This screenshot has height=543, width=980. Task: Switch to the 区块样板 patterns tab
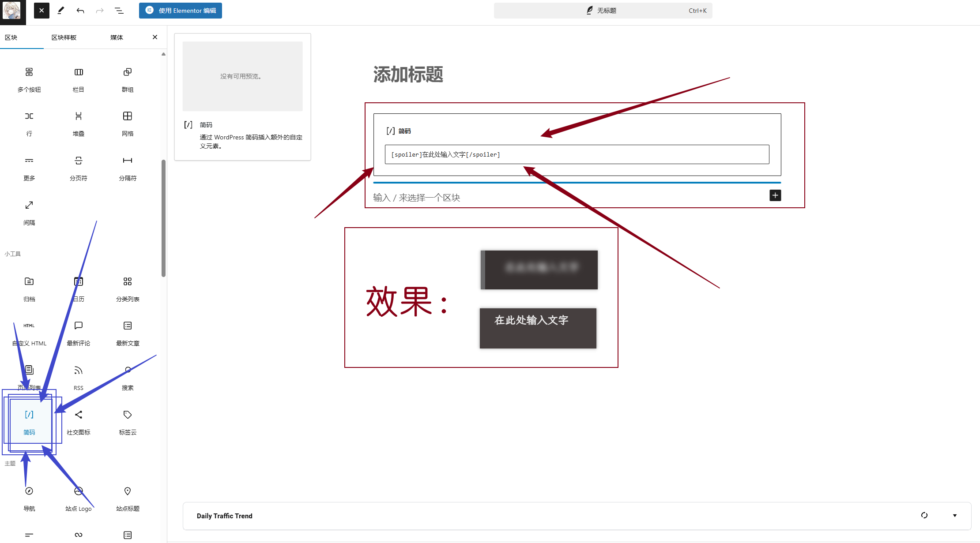pyautogui.click(x=64, y=37)
